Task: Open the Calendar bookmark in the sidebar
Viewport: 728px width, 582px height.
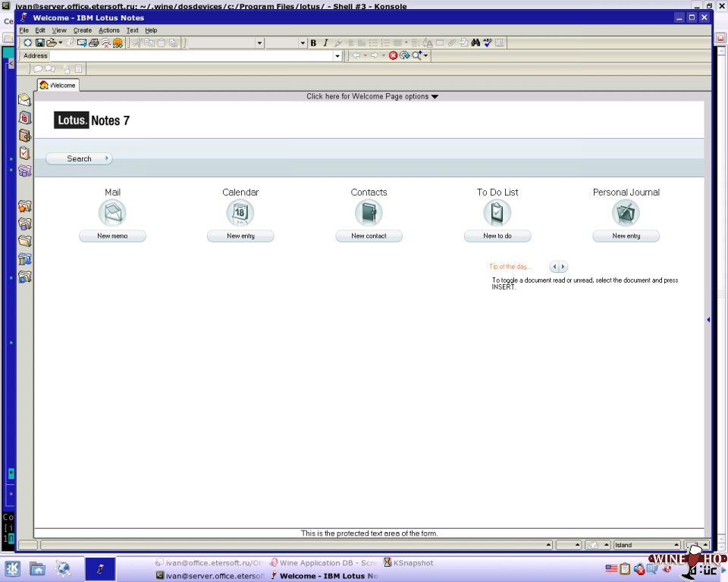Action: click(x=24, y=117)
